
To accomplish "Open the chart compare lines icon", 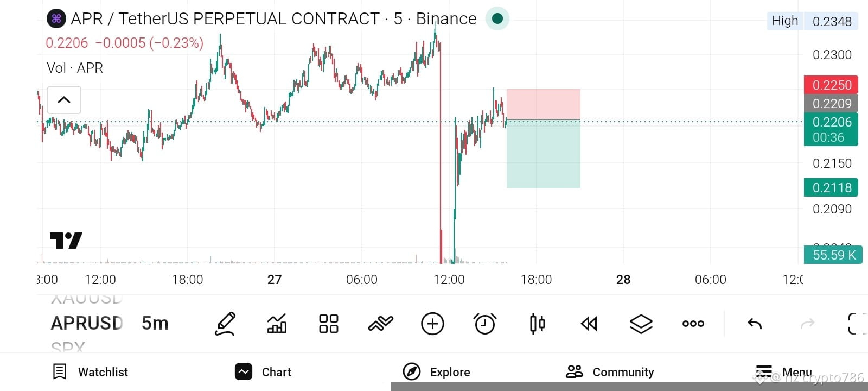I will pyautogui.click(x=380, y=324).
